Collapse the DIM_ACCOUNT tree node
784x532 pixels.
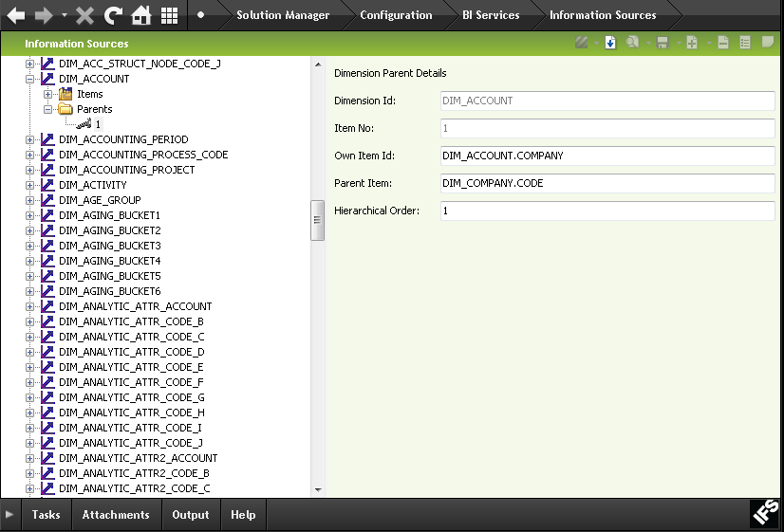pyautogui.click(x=30, y=79)
